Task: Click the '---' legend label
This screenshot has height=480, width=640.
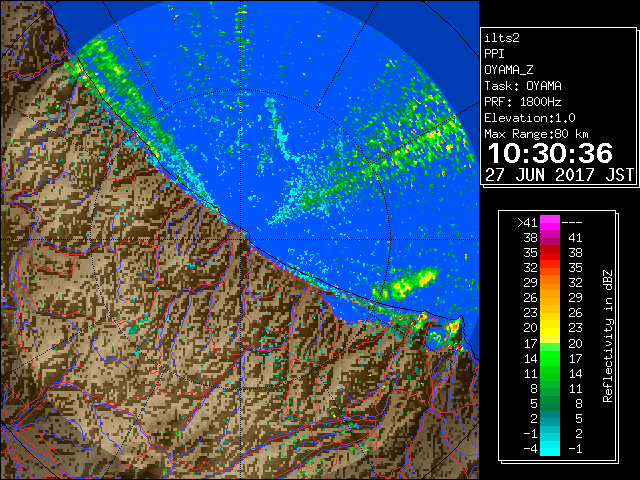Action: (x=572, y=223)
